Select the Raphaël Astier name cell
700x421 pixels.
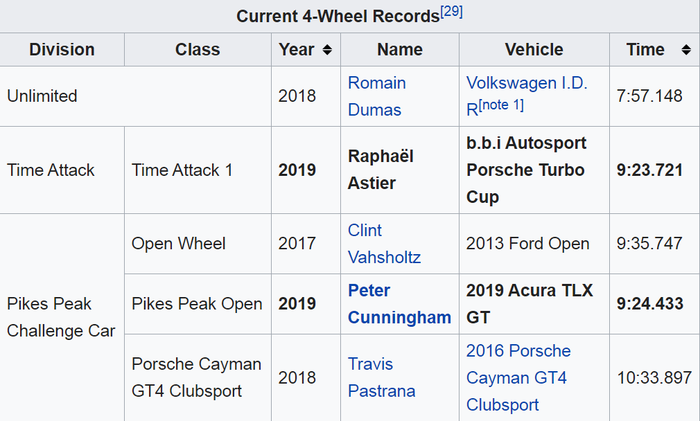click(x=400, y=170)
